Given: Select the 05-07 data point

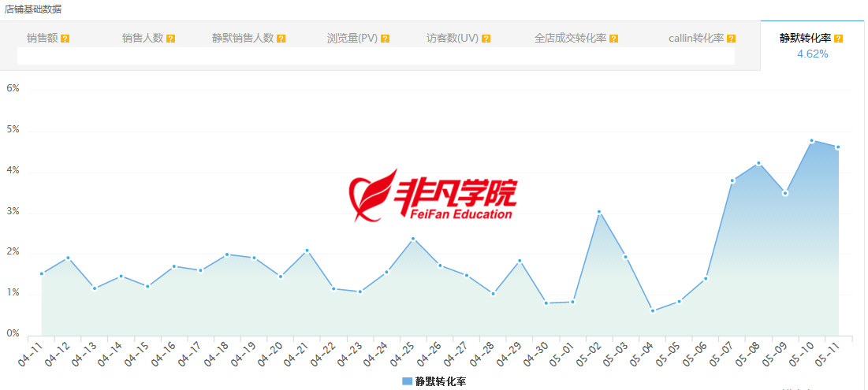Looking at the screenshot, I should (x=732, y=180).
